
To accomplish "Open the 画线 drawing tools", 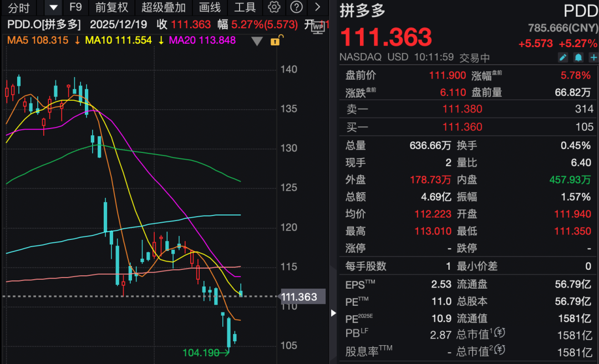I will point(210,7).
